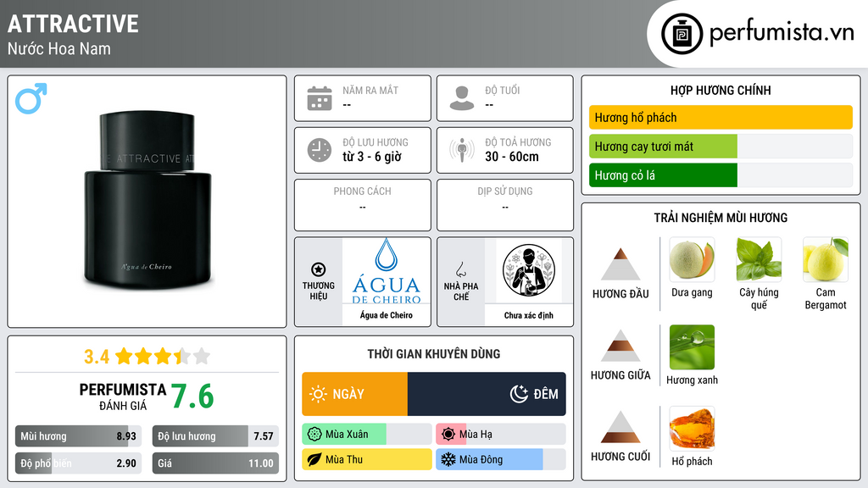This screenshot has width=868, height=488.
Task: Select the Đêm nighttime segment
Action: [x=487, y=394]
